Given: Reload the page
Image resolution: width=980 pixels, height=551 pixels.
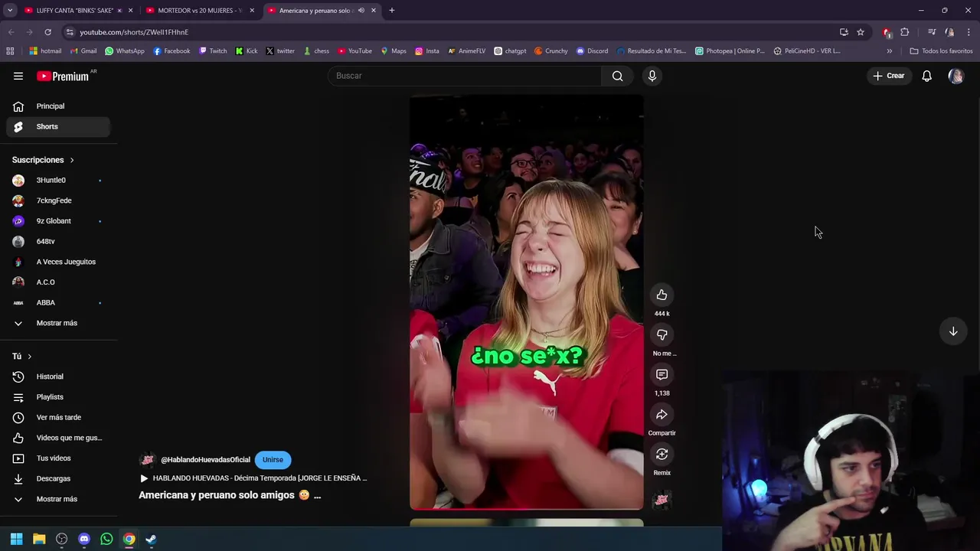Looking at the screenshot, I should tap(47, 32).
